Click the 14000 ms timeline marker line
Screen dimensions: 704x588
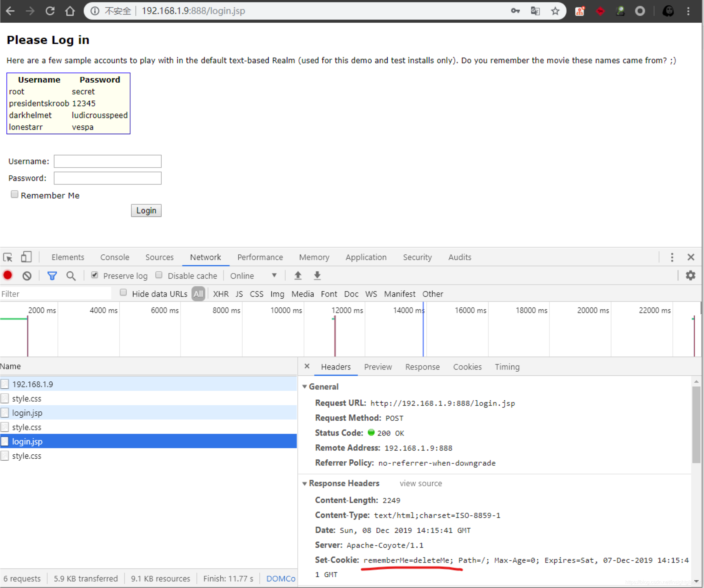(423, 329)
